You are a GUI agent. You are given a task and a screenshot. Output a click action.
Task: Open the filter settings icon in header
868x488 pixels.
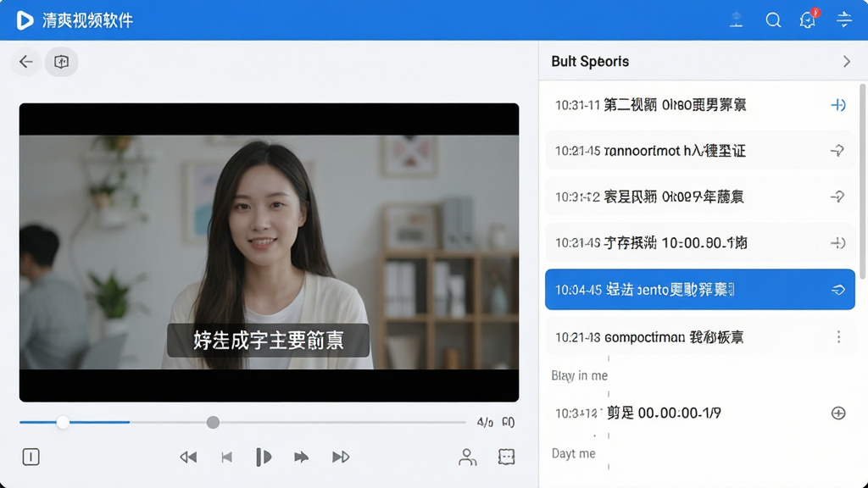pyautogui.click(x=844, y=20)
